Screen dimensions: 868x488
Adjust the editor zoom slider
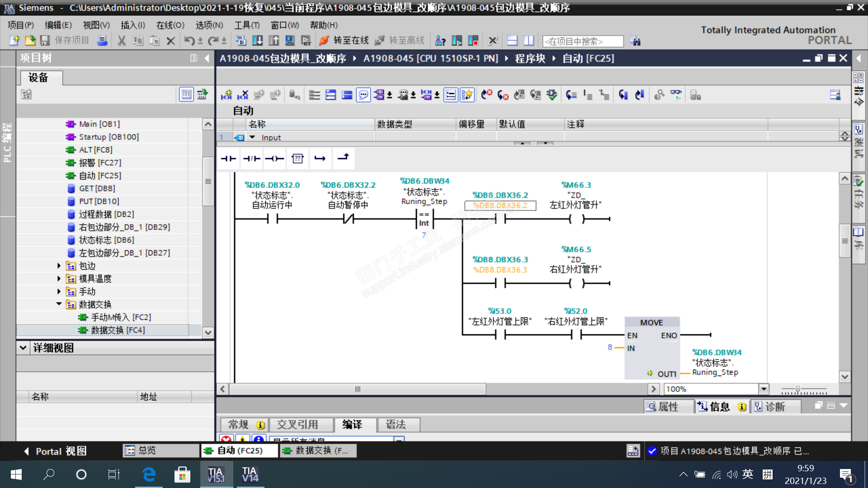coord(798,389)
